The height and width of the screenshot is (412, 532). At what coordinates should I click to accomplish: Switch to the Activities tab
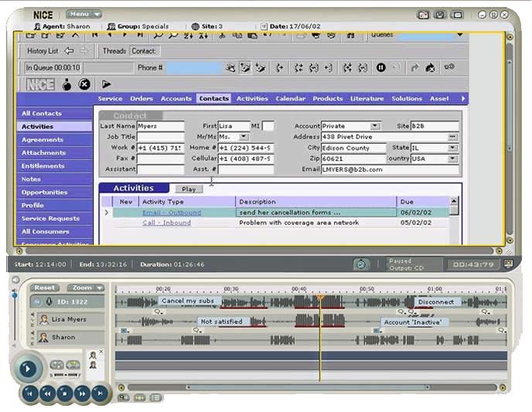click(252, 99)
